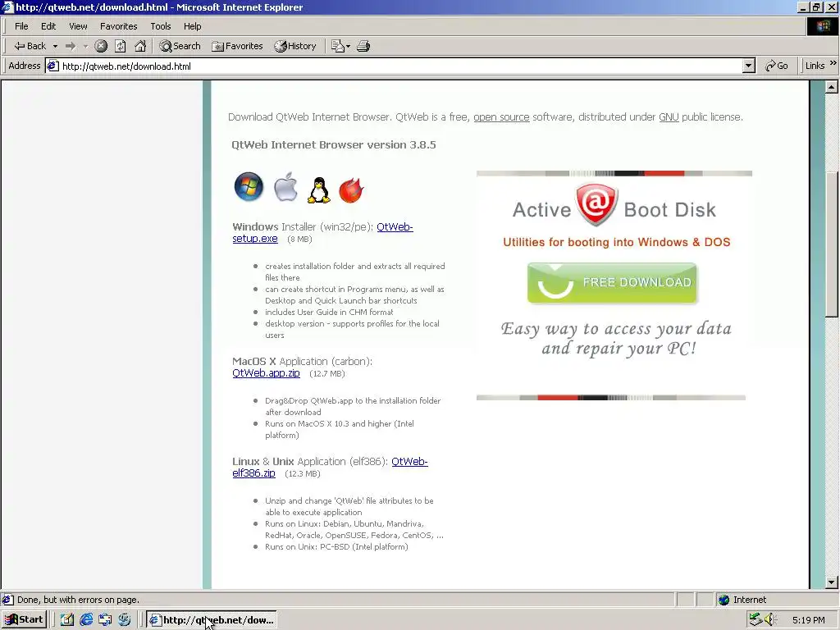Expand the Mail button dropdown arrow

click(348, 46)
